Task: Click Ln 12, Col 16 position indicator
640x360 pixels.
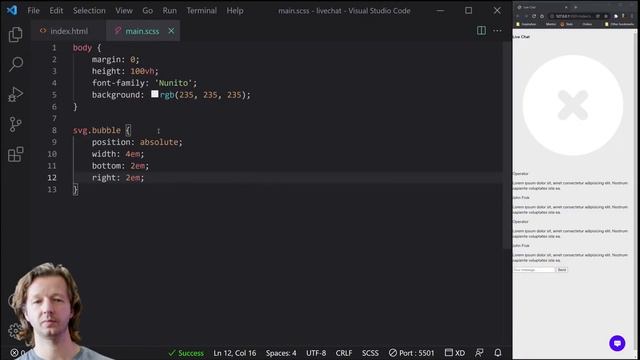Action: pos(235,353)
